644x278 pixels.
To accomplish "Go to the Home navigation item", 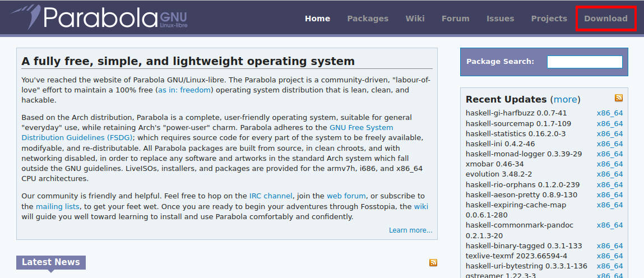I will coord(317,18).
